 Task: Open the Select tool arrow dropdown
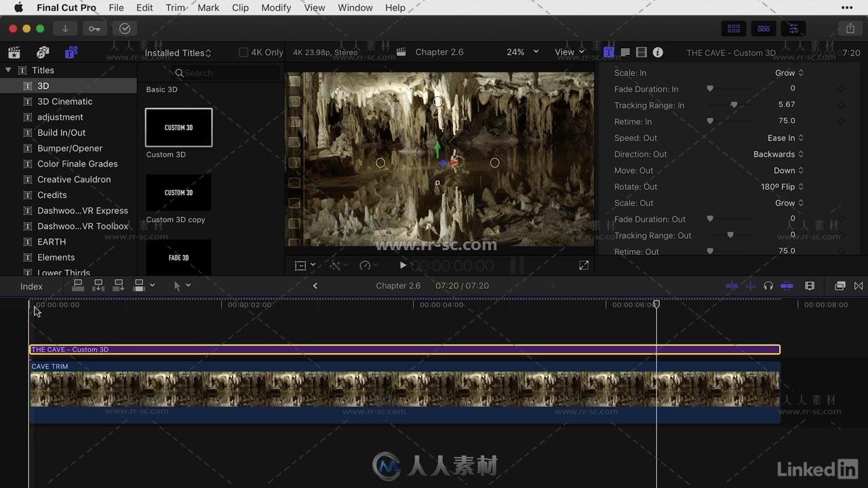tap(182, 286)
